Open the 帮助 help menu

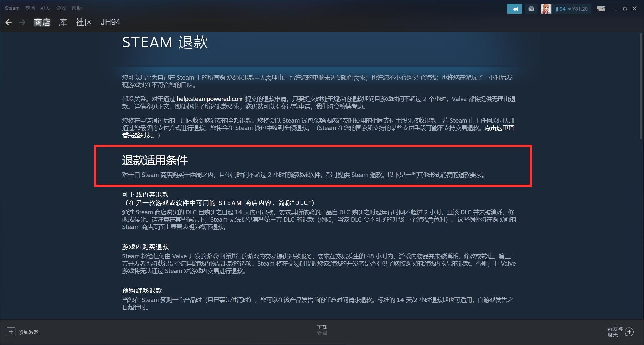(76, 8)
